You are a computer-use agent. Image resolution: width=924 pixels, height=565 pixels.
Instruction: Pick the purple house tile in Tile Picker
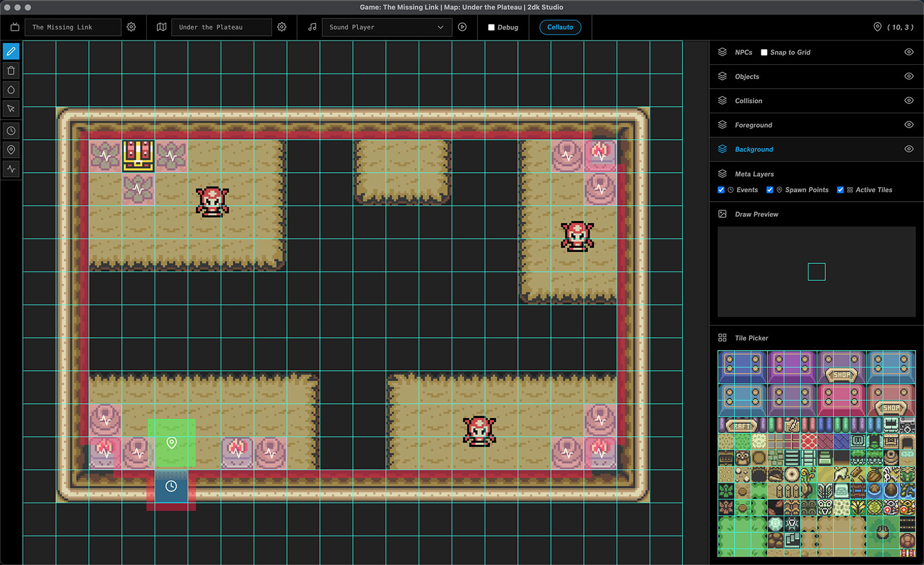[791, 367]
